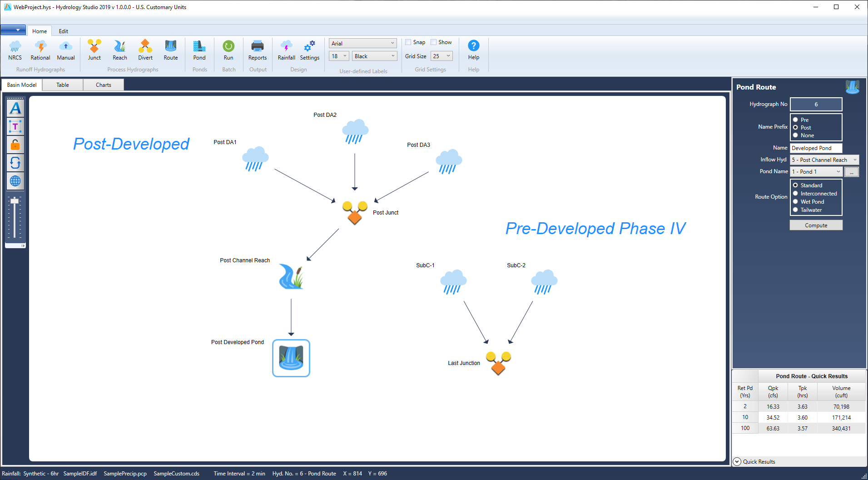Switch to the Charts tab

point(103,85)
